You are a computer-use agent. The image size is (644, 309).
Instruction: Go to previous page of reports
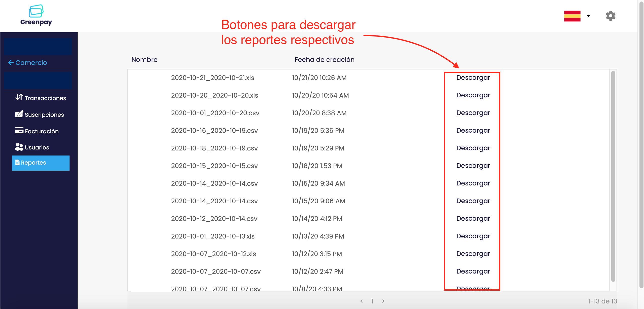click(361, 301)
